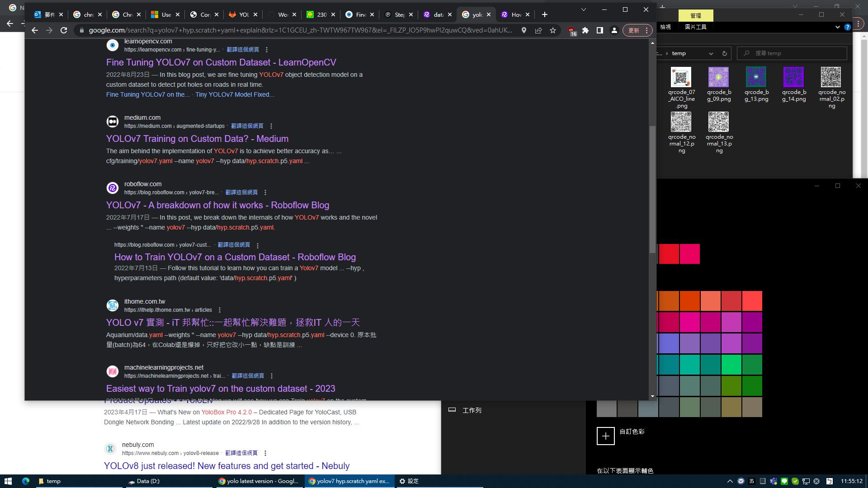Open more options for machinelearningprojects result

tap(272, 376)
